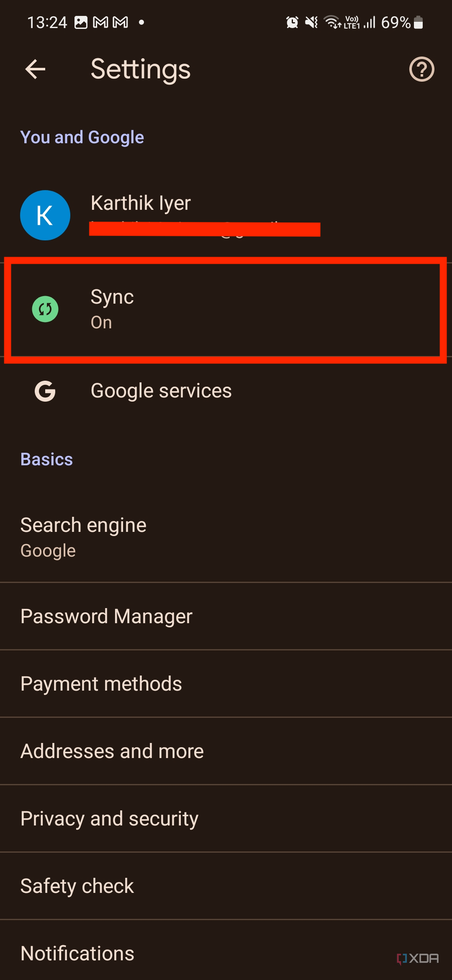This screenshot has height=980, width=452.
Task: Open the help icon in Settings
Action: point(421,70)
